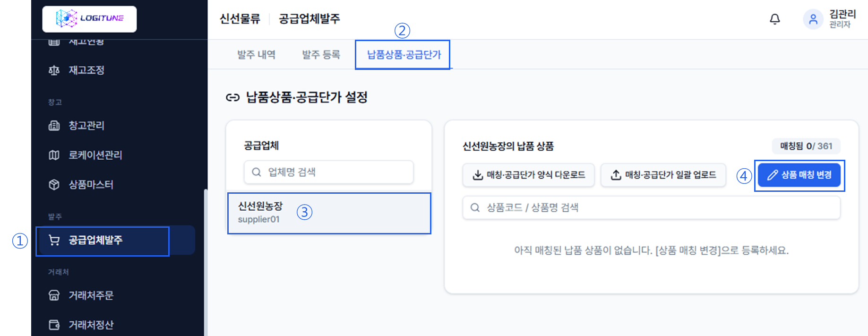
Task: Select the 납품상품·공급단가 tab
Action: (404, 55)
